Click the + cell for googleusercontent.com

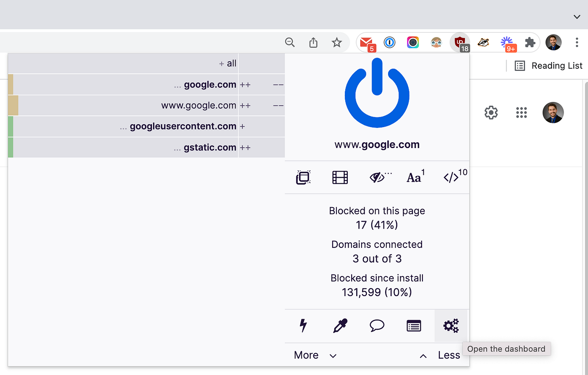click(242, 126)
